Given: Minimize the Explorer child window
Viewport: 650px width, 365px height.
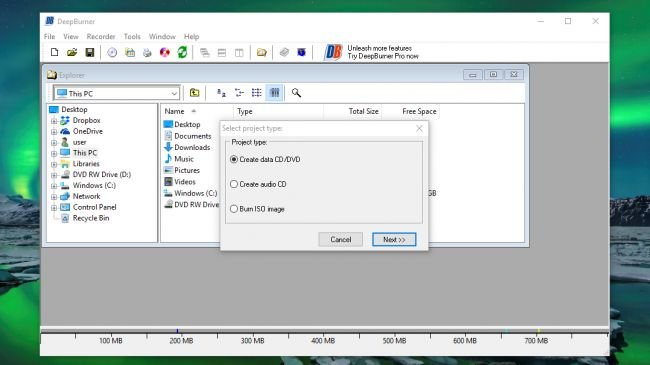Looking at the screenshot, I should pos(473,75).
